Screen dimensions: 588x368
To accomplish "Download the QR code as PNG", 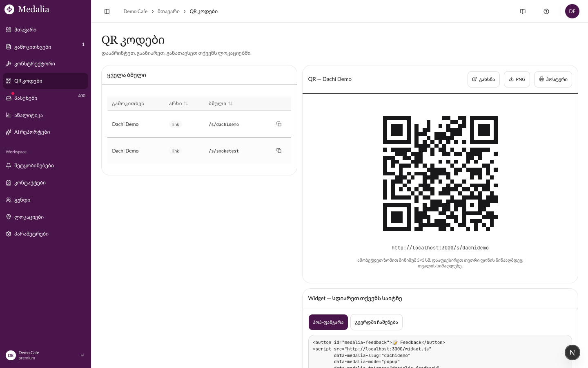I will [517, 79].
